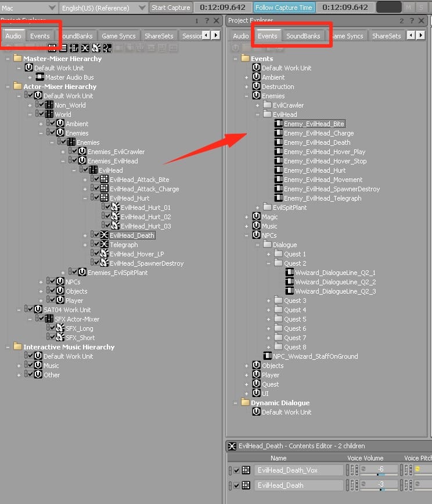Click the EvilHead_Attack_Bite random container icon
The width and height of the screenshot is (432, 504).
[x=105, y=180]
